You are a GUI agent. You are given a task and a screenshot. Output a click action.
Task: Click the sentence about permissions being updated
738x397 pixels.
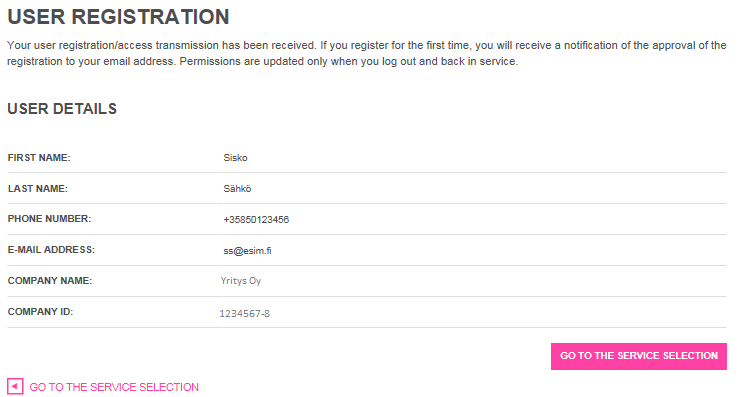point(349,62)
